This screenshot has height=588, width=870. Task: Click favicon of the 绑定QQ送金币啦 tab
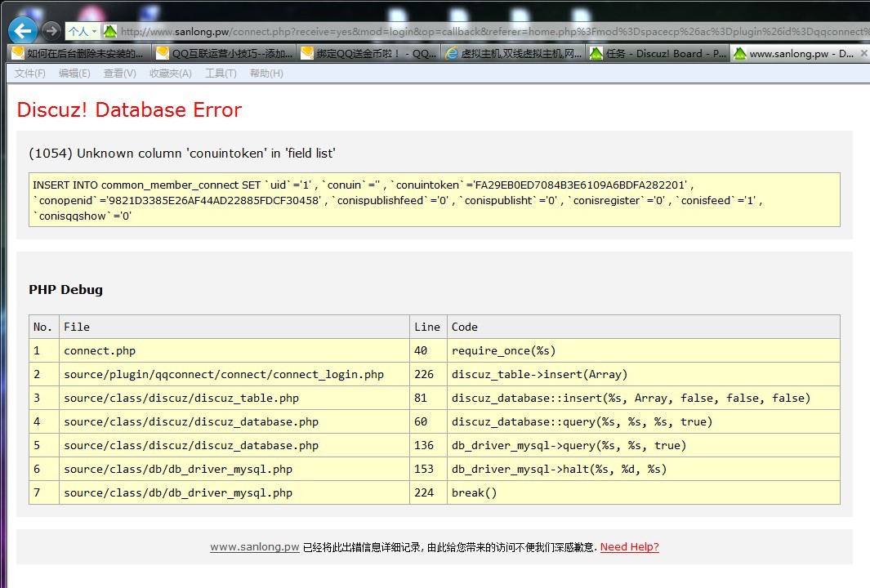tap(307, 54)
